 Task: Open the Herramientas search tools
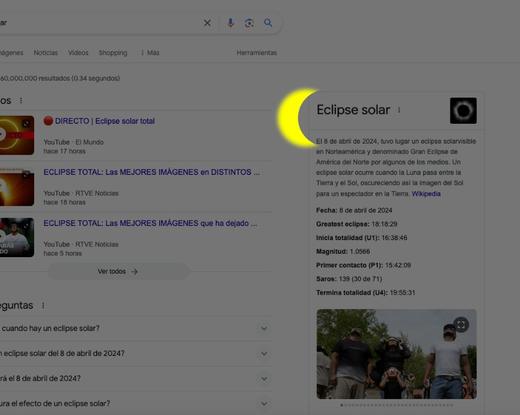pos(257,53)
